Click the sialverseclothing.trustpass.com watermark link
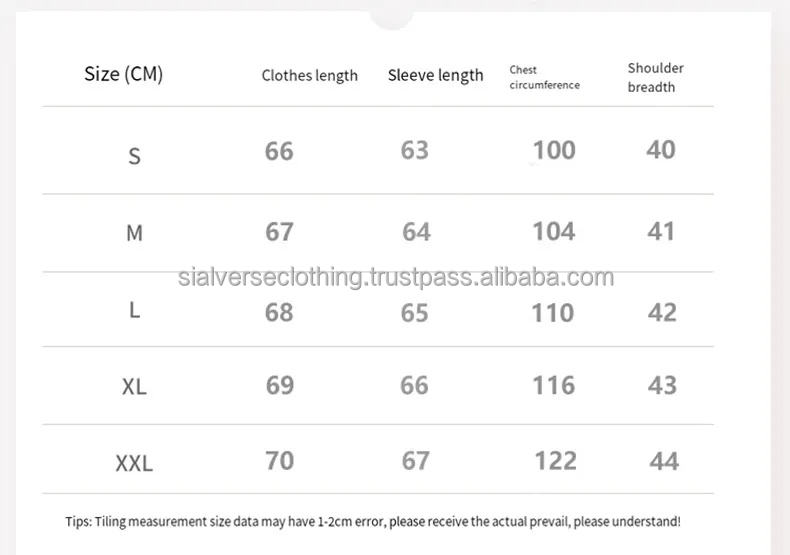 click(x=395, y=277)
